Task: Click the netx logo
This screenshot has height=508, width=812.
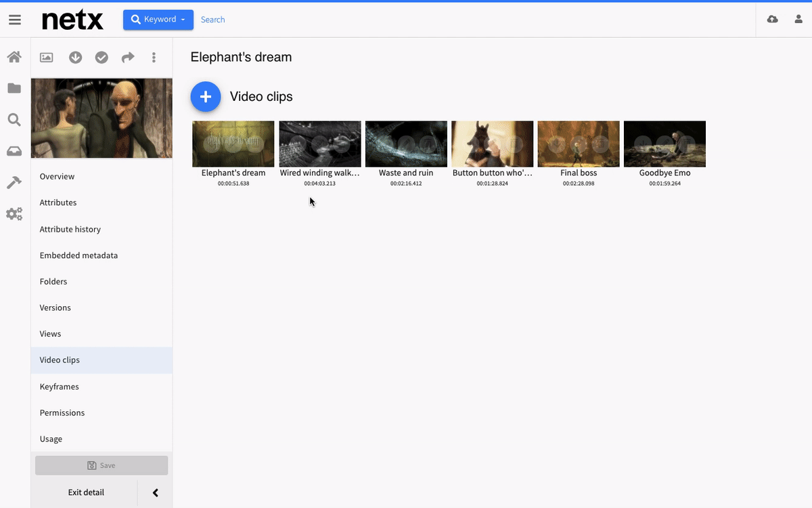Action: tap(73, 20)
